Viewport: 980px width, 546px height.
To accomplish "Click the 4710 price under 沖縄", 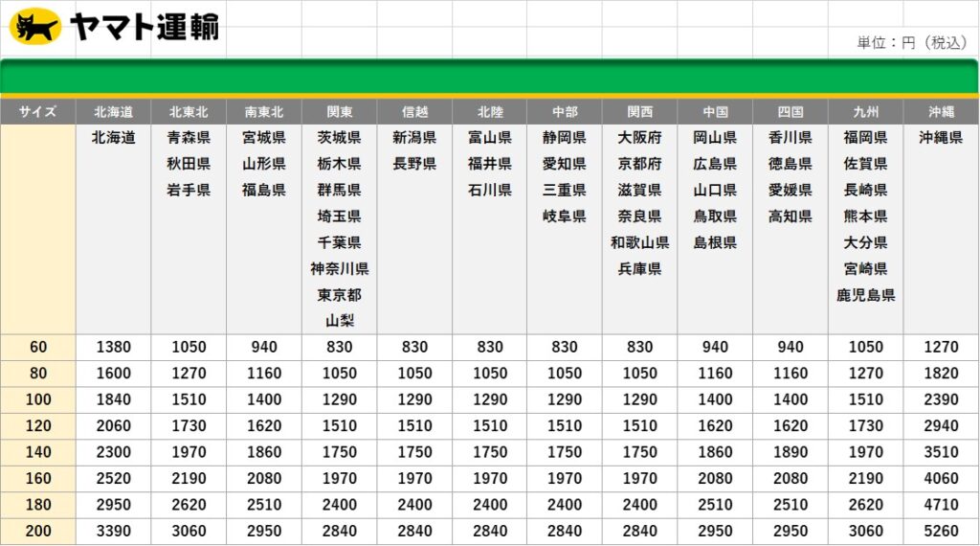I will click(942, 505).
